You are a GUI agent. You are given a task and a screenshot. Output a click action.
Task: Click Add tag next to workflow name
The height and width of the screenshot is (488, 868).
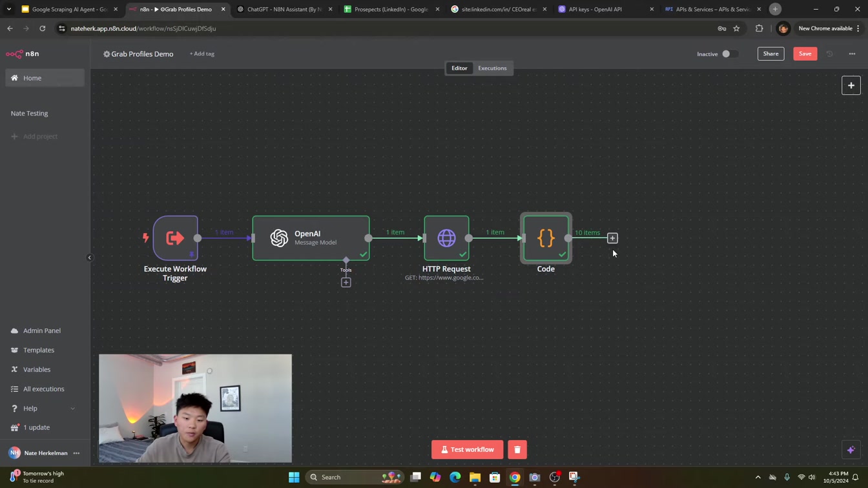[201, 54]
